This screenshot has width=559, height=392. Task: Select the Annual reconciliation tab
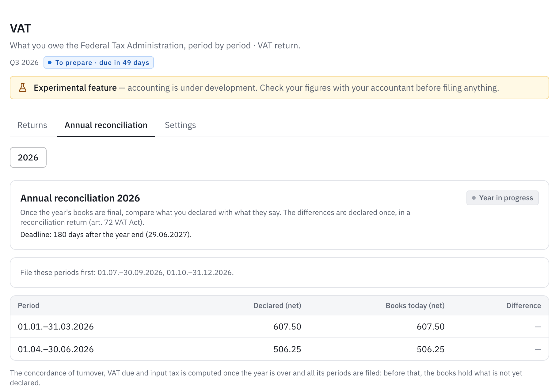(106, 125)
